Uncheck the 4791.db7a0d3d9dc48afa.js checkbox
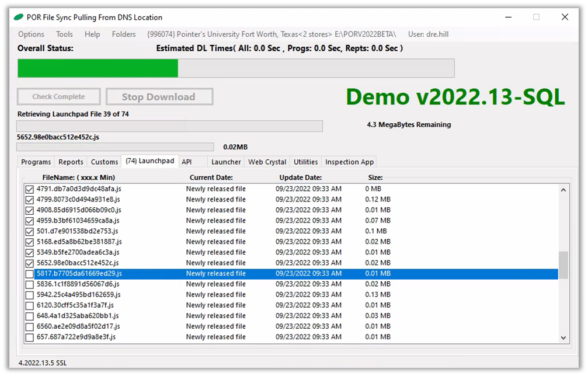Screen dimensions: 588x376 [29, 189]
